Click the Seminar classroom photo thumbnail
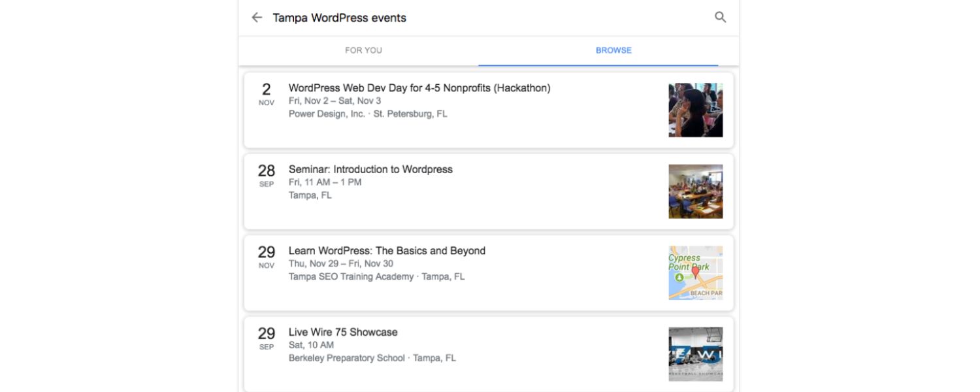Image resolution: width=980 pixels, height=392 pixels. pos(695,191)
